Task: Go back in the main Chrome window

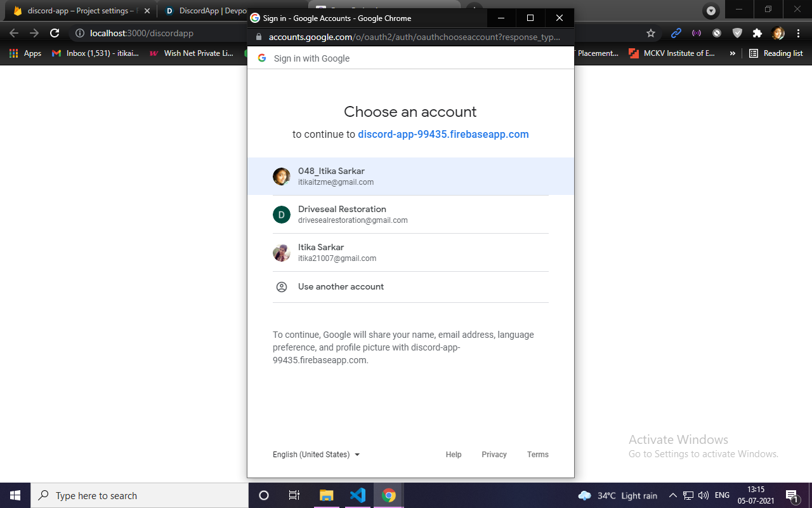Action: [x=14, y=33]
